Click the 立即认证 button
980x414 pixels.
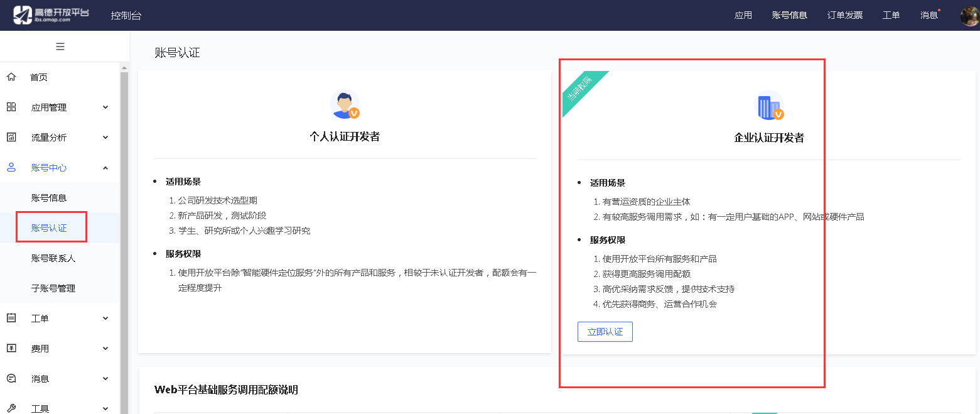tap(605, 332)
